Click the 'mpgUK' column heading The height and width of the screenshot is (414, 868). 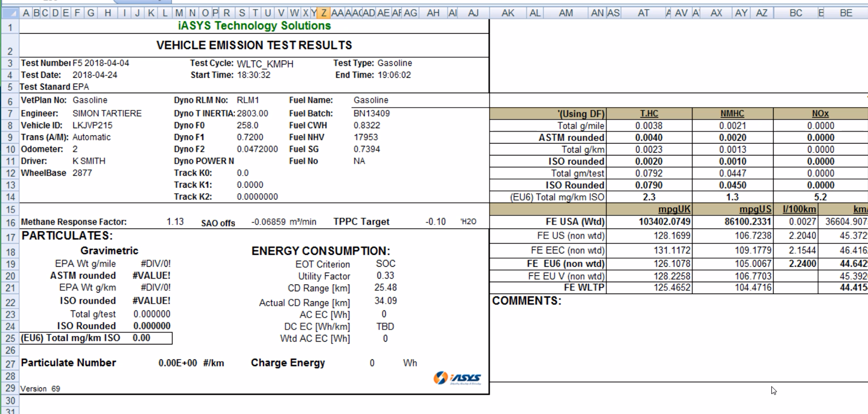(674, 209)
